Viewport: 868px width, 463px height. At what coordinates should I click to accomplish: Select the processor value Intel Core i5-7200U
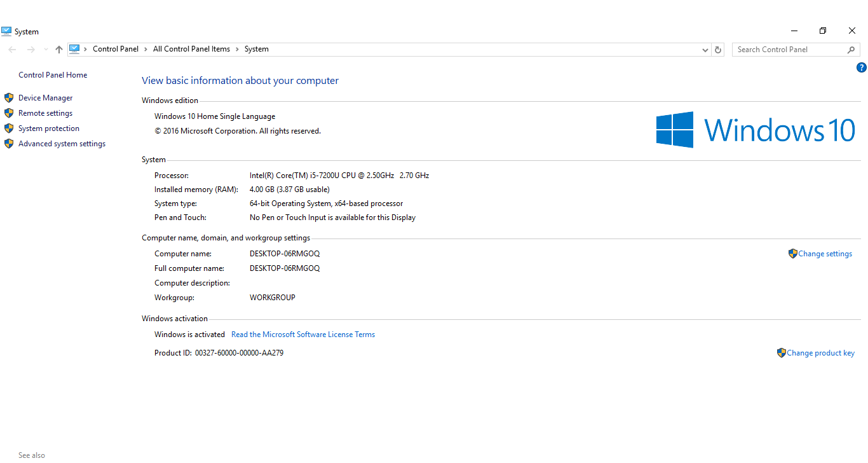tap(339, 176)
